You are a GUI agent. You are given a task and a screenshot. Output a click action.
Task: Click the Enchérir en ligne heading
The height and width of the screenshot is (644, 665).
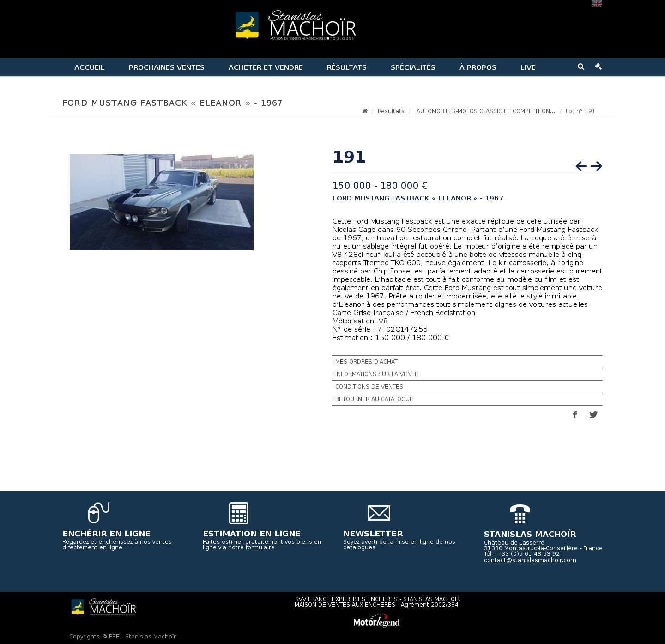[x=107, y=534]
